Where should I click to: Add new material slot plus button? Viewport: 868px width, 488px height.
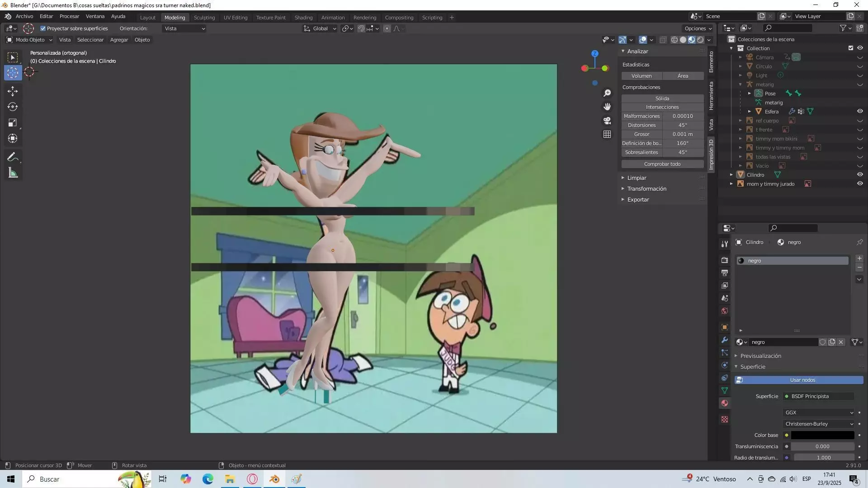coord(859,258)
